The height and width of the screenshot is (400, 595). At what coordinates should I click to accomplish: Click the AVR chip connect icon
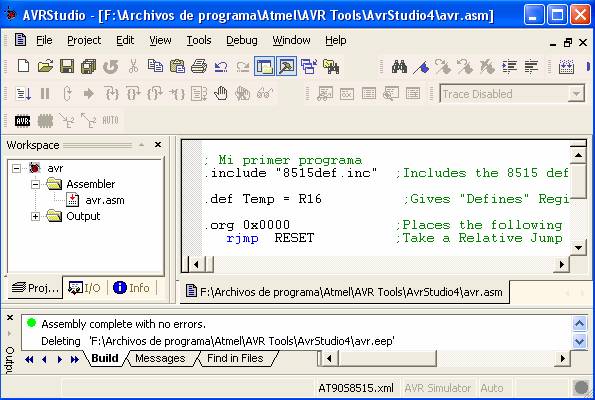(22, 121)
